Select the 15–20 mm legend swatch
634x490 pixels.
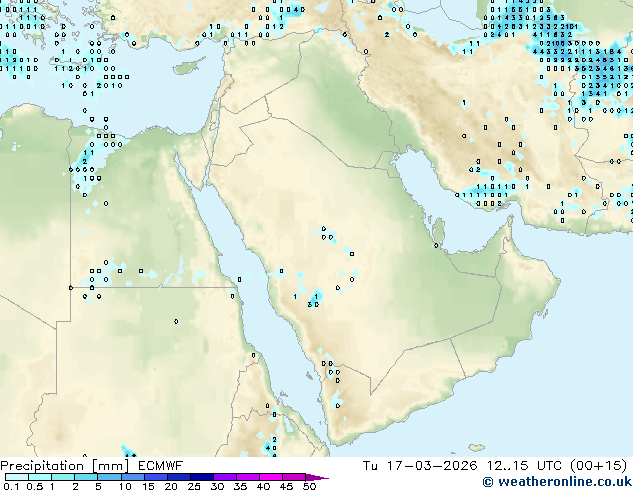[x=156, y=477]
